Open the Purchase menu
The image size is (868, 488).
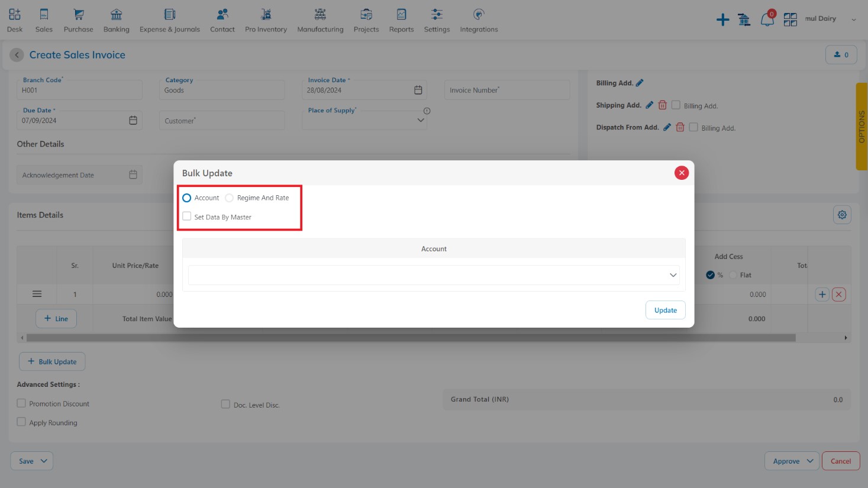[x=78, y=20]
